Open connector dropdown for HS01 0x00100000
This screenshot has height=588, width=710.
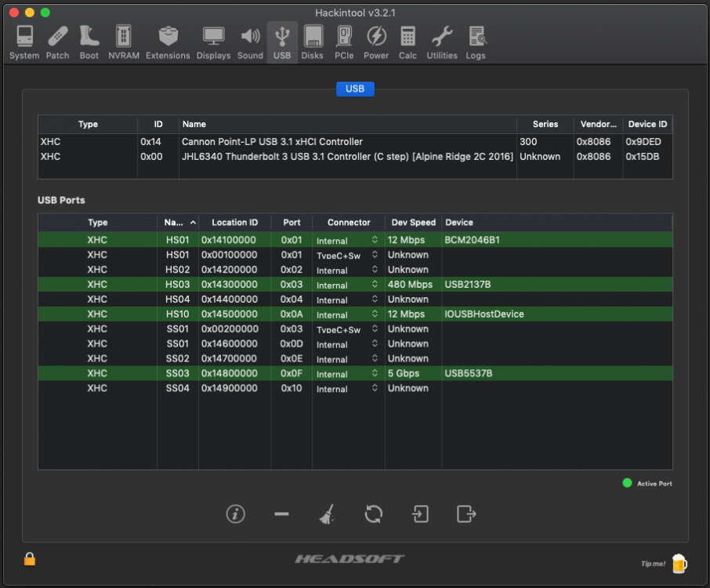(x=348, y=255)
